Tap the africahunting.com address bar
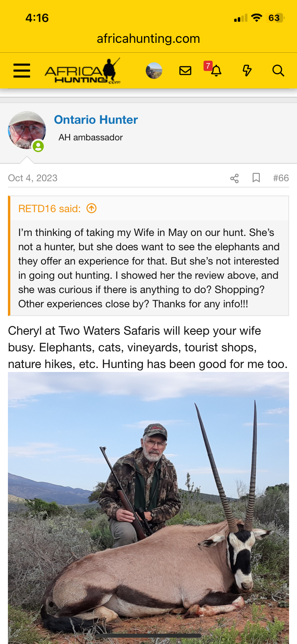The image size is (297, 644). [x=148, y=39]
